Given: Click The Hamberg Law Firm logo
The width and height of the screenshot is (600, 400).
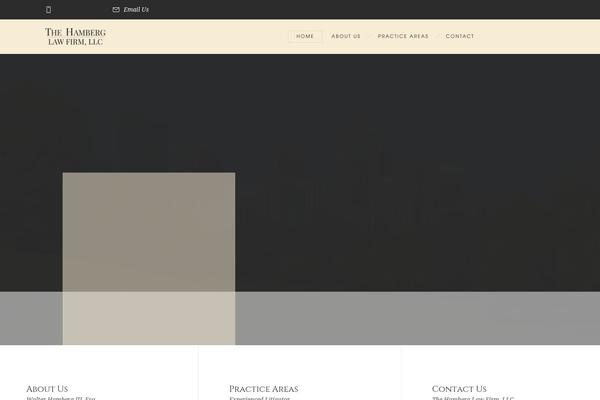Looking at the screenshot, I should (x=75, y=36).
